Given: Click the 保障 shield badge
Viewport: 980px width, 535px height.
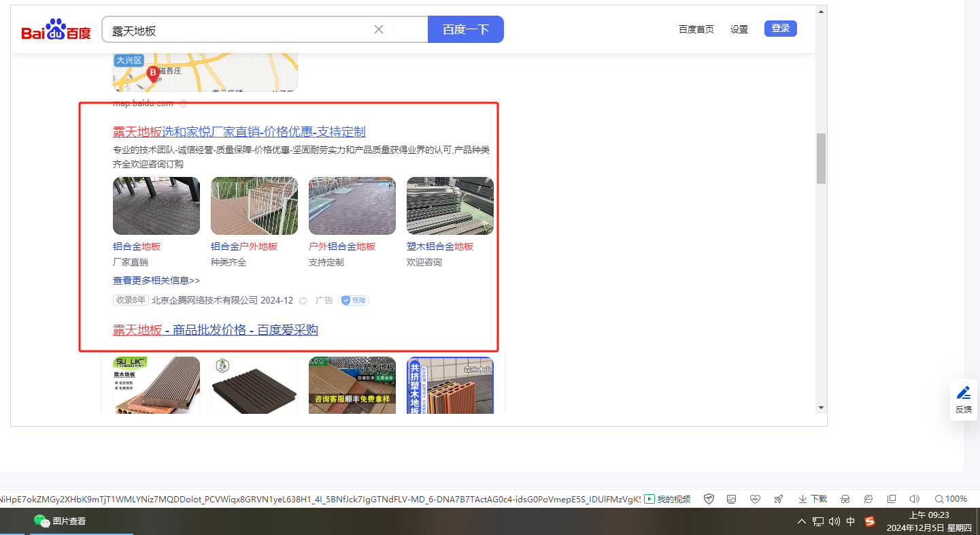Looking at the screenshot, I should click(x=355, y=300).
